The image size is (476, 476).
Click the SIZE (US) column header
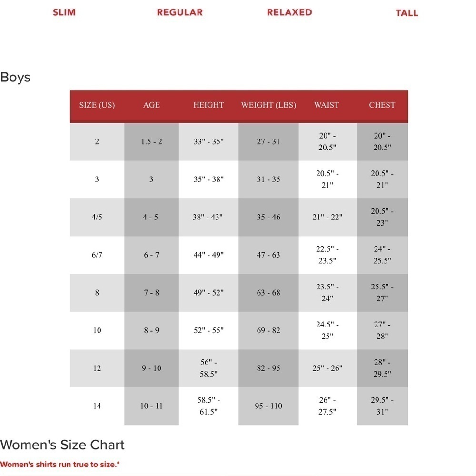click(97, 105)
